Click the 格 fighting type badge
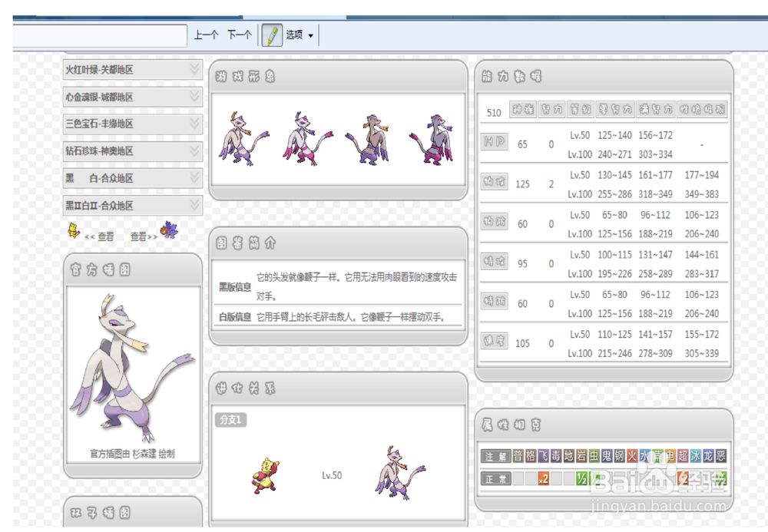This screenshot has height=532, width=768. [531, 456]
